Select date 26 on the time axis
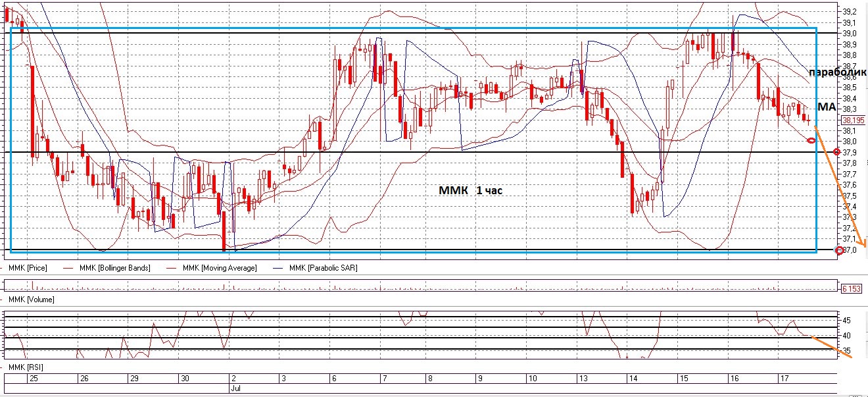The image size is (868, 397). click(84, 379)
